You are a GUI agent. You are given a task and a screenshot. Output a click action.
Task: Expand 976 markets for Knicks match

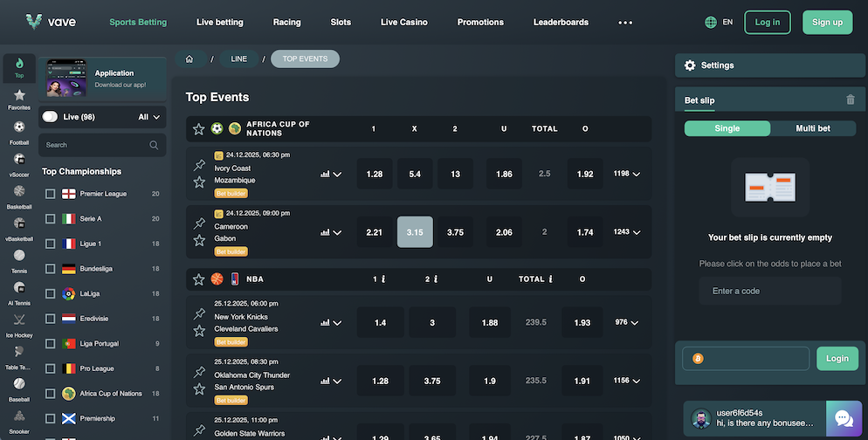627,322
